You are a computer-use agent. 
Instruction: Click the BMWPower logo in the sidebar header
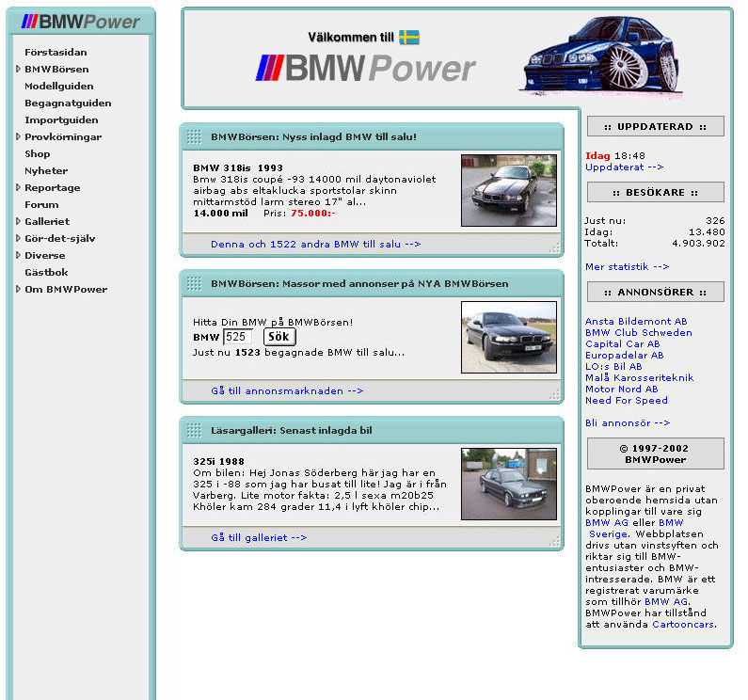(80, 22)
